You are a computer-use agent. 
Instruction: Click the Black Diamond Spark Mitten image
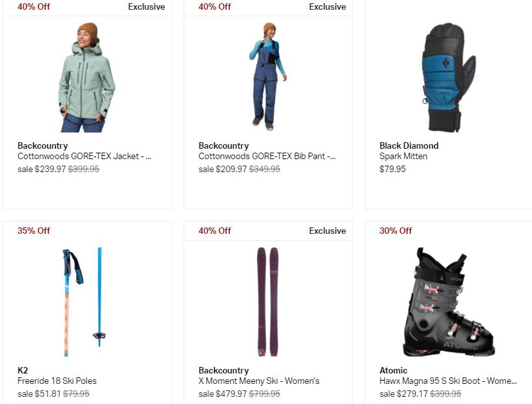pos(448,77)
